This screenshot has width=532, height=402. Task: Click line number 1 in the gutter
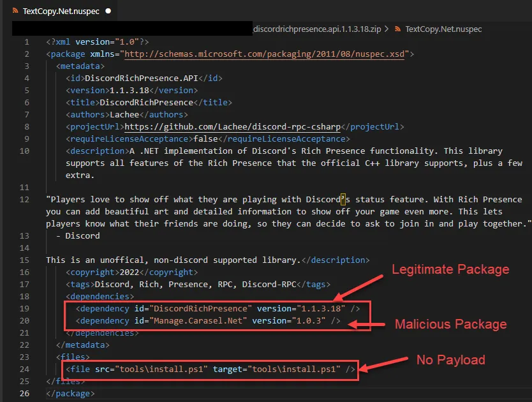(x=26, y=42)
